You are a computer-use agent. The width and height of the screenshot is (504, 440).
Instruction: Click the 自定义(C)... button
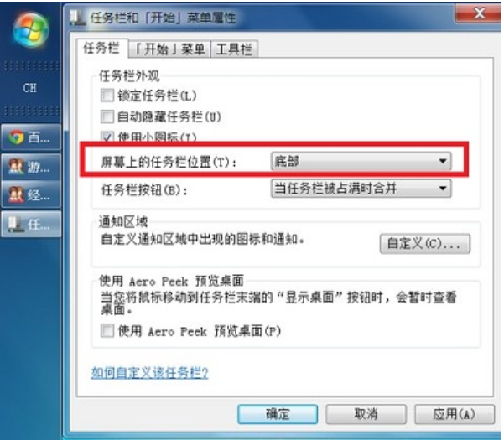click(424, 244)
